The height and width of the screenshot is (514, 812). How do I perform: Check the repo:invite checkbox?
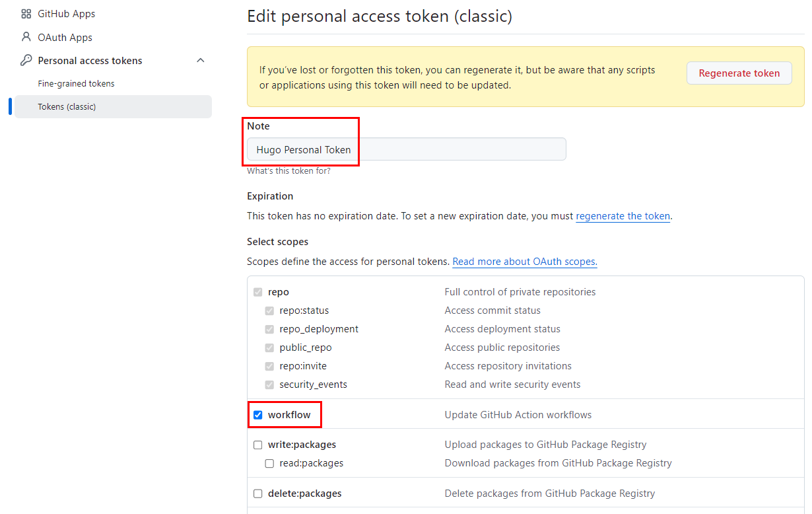[269, 366]
